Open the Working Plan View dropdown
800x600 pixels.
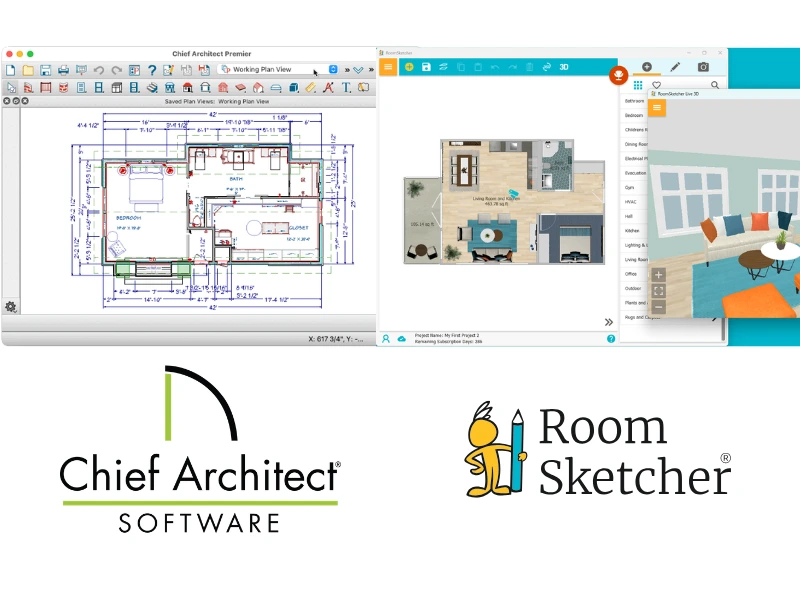point(333,70)
